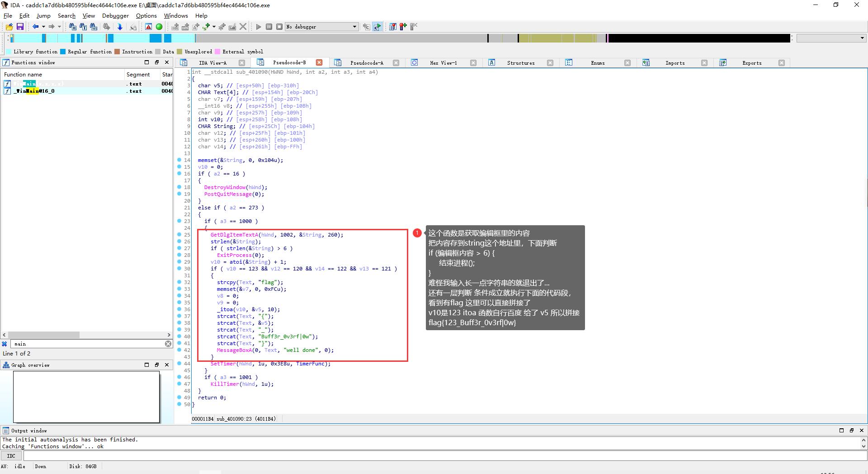The width and height of the screenshot is (868, 474).
Task: Open the Jump menu
Action: click(x=43, y=15)
